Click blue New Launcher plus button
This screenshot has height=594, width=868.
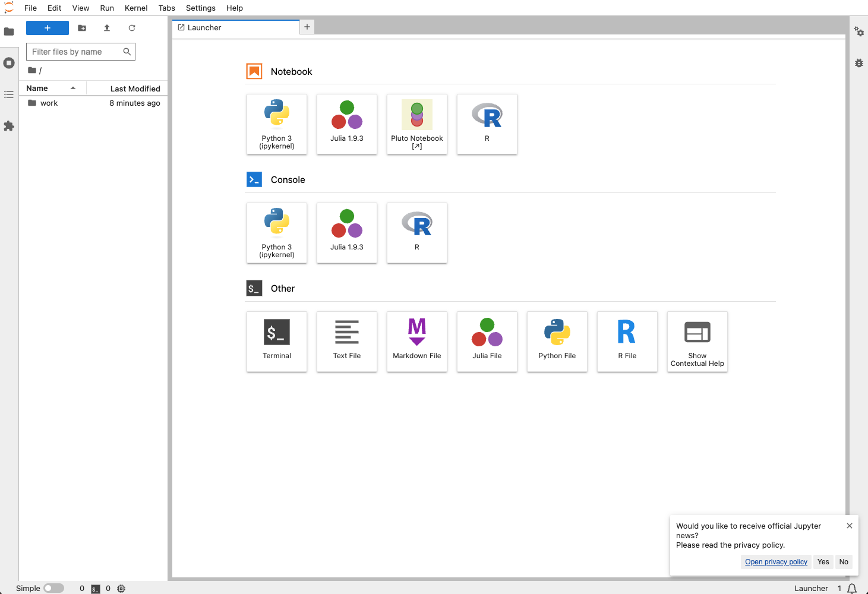point(48,28)
